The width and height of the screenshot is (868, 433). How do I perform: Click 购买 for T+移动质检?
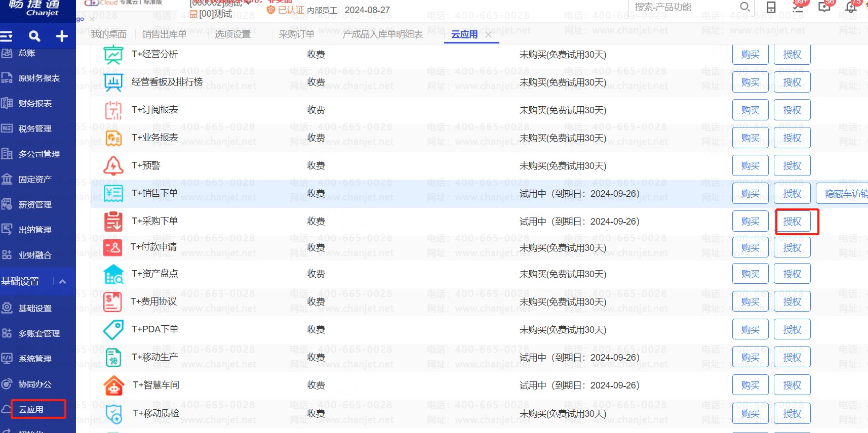[751, 414]
